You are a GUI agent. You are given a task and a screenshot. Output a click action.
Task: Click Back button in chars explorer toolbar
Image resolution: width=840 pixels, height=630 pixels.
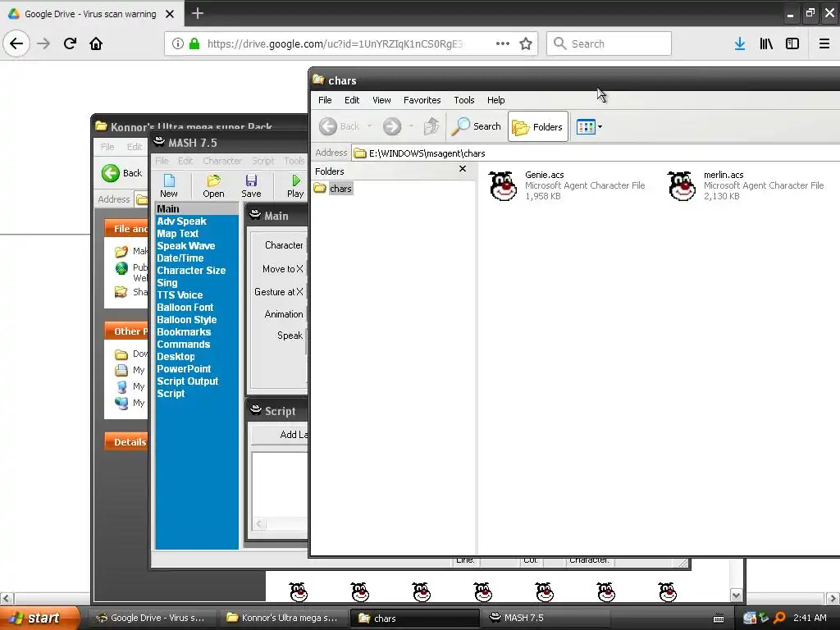[x=339, y=127]
